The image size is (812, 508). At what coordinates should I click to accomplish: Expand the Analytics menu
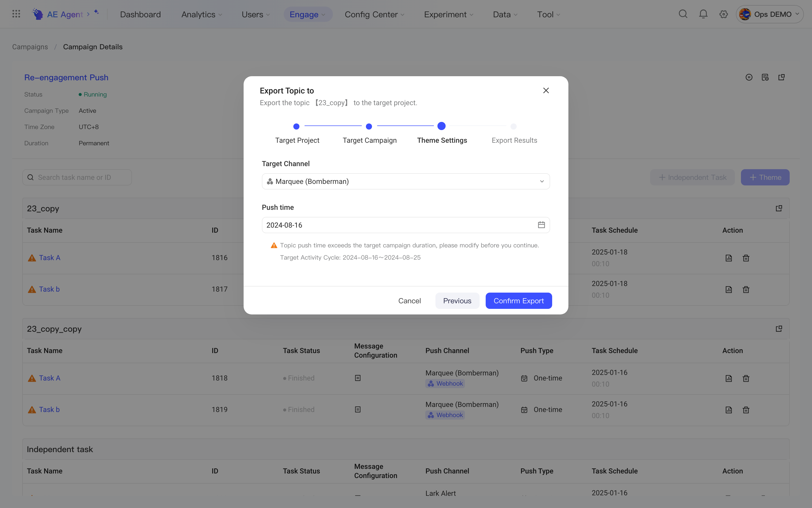(x=202, y=14)
